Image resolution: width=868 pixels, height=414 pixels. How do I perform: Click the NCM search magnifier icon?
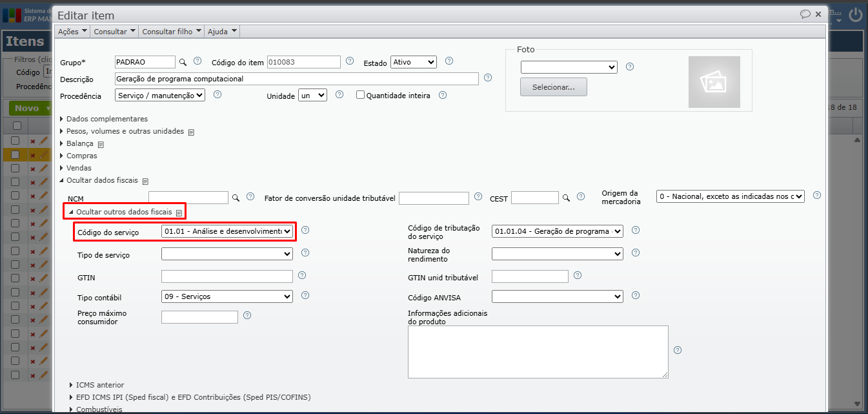[236, 198]
